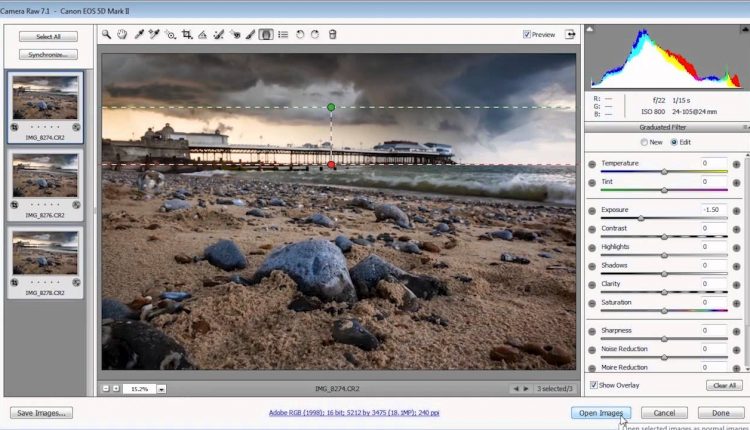
Task: Choose the Spot Removal tool
Action: pos(219,34)
